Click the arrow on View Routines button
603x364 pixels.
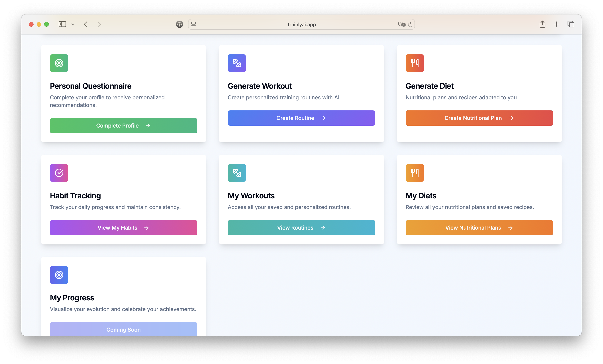323,227
